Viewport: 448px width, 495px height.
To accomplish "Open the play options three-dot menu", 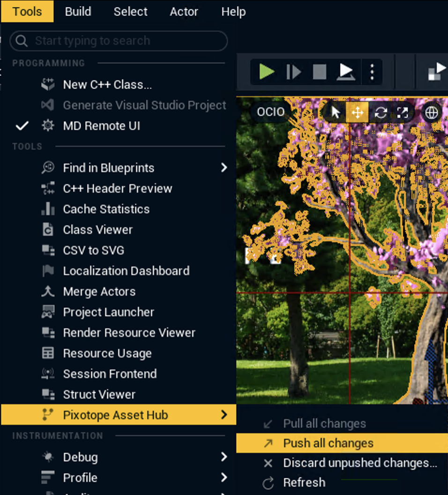I will coord(372,72).
